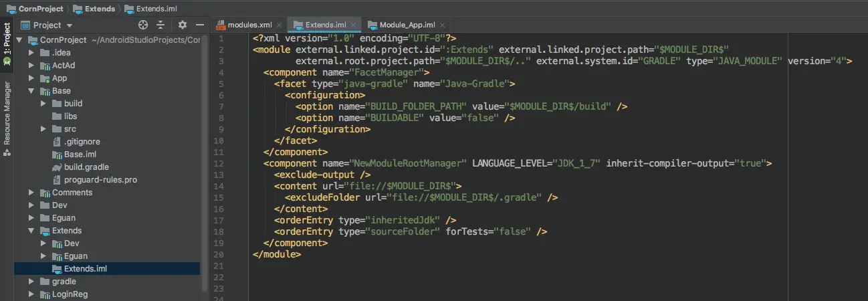Toggle the 1: Project tool window
The image size is (868, 301).
[x=7, y=44]
